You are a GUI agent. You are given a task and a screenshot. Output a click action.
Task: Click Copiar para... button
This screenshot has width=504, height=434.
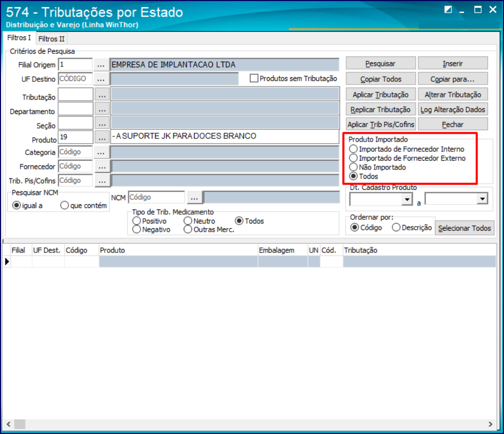pyautogui.click(x=453, y=79)
